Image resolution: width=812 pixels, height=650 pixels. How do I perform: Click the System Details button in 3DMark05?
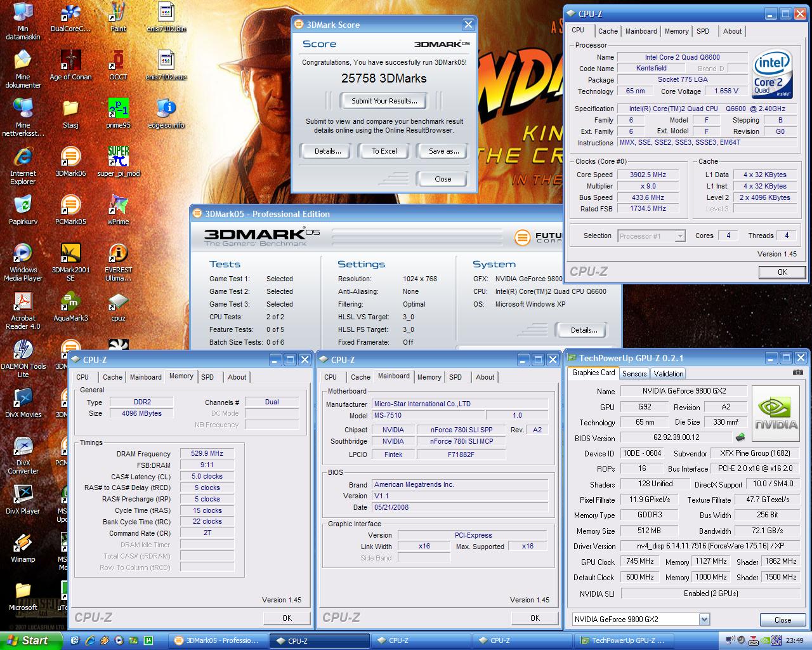[x=584, y=330]
